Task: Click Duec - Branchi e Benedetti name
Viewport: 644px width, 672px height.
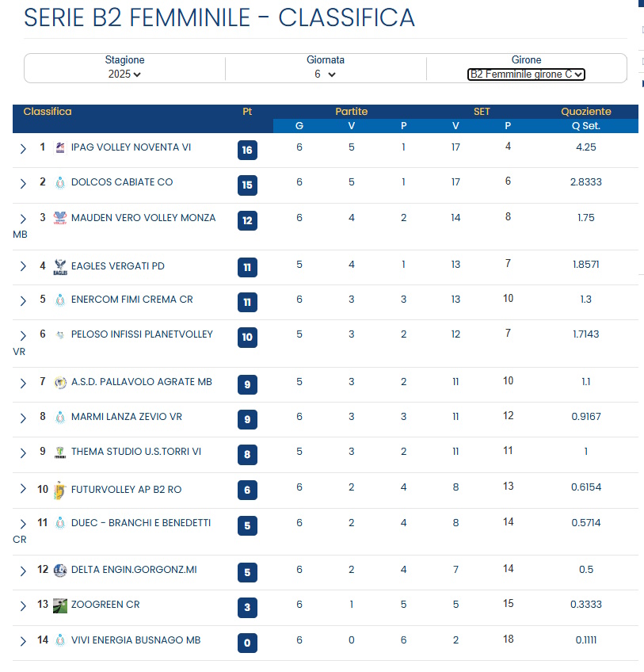Action: tap(141, 523)
